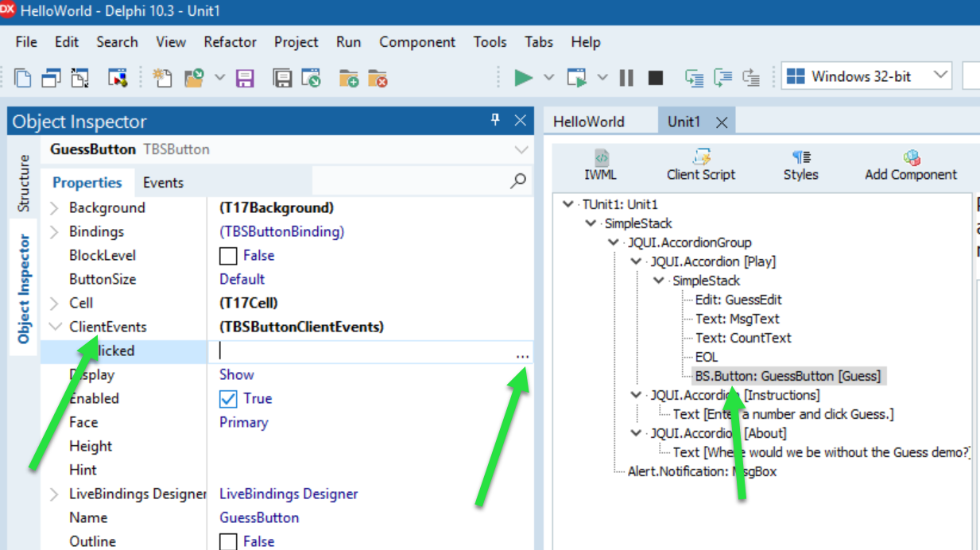Uncheck the Enabled property checkbox
This screenshot has width=980, height=550.
(228, 399)
